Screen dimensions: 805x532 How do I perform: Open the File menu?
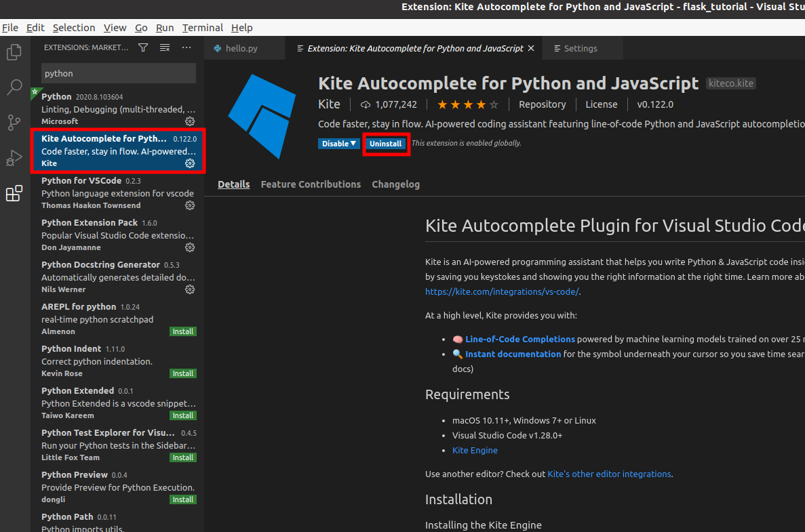pyautogui.click(x=9, y=28)
